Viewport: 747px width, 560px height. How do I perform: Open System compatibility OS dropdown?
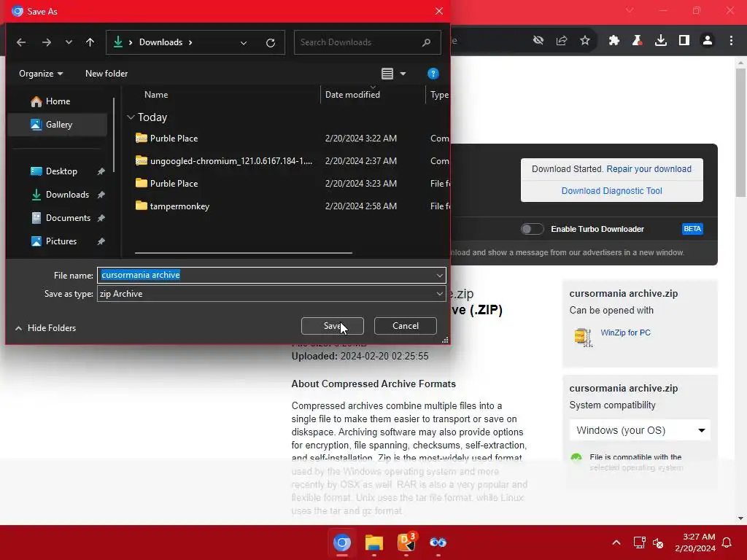[x=640, y=430]
